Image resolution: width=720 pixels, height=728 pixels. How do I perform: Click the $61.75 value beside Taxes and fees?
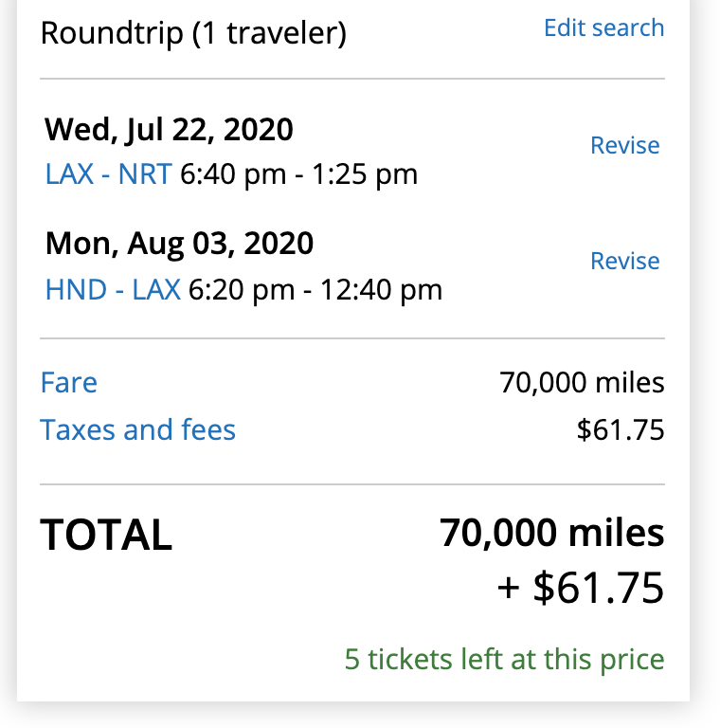pyautogui.click(x=621, y=430)
